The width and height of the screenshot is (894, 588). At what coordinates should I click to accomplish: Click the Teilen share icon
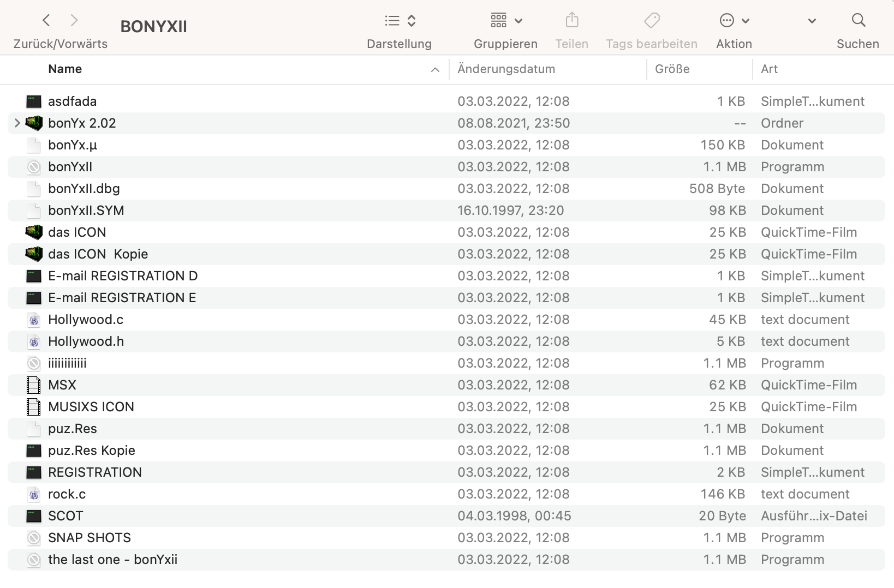571,21
